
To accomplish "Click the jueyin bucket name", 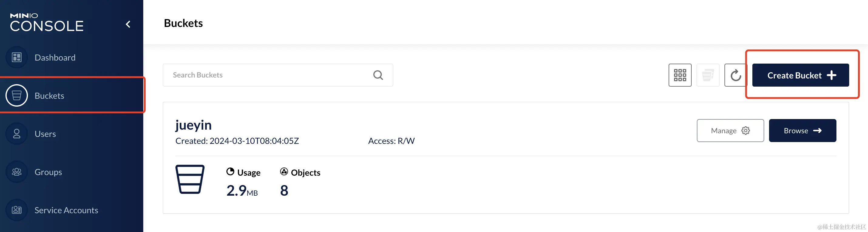I will point(193,125).
